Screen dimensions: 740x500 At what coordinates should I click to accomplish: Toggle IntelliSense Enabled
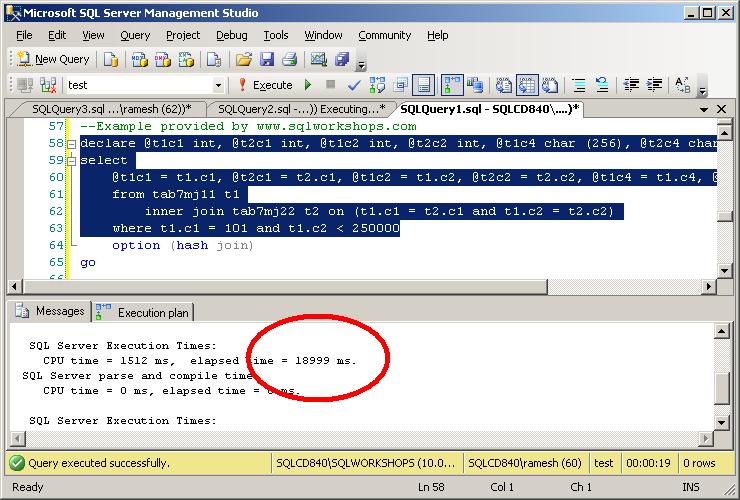(424, 85)
